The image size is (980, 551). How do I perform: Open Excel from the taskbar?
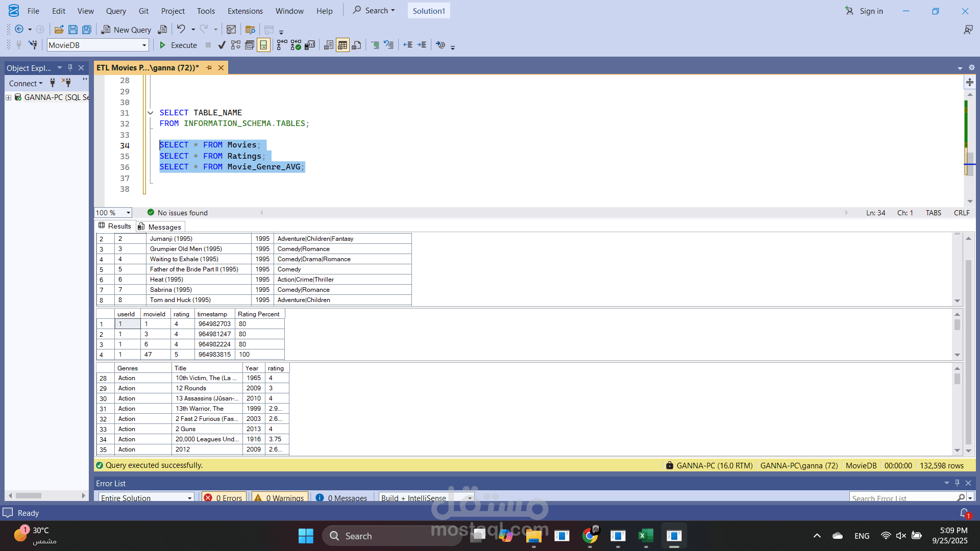[x=646, y=536]
